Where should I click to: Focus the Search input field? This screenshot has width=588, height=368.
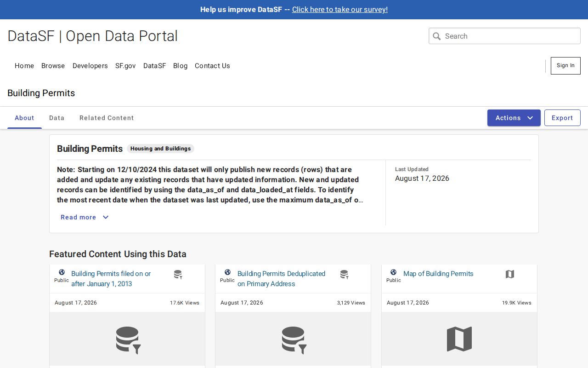(504, 36)
